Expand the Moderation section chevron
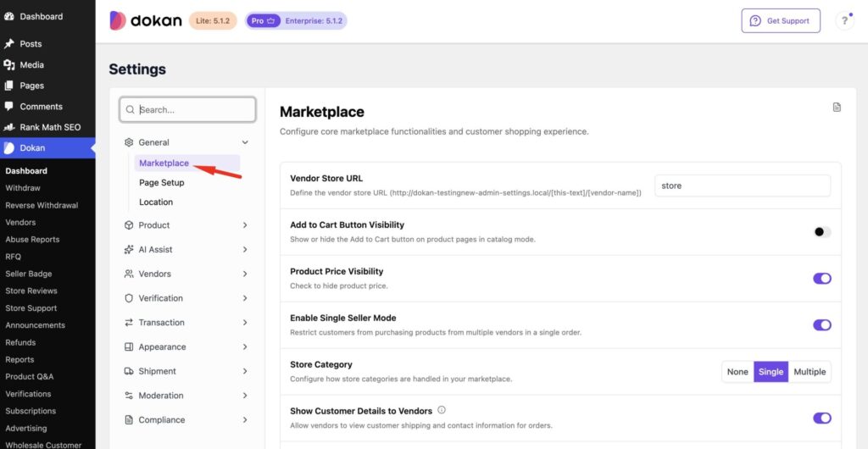Image resolution: width=868 pixels, height=449 pixels. click(x=245, y=396)
